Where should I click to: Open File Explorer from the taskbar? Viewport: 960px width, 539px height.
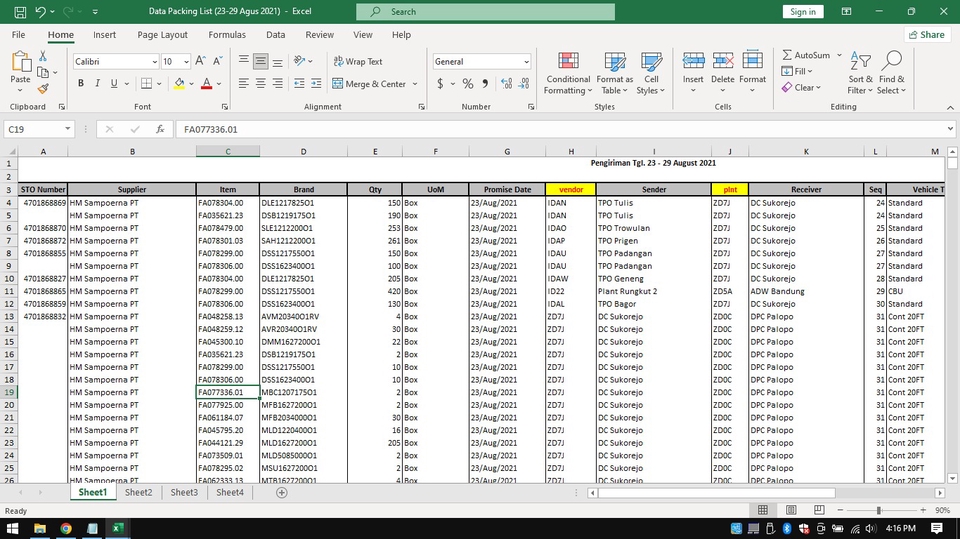40,528
